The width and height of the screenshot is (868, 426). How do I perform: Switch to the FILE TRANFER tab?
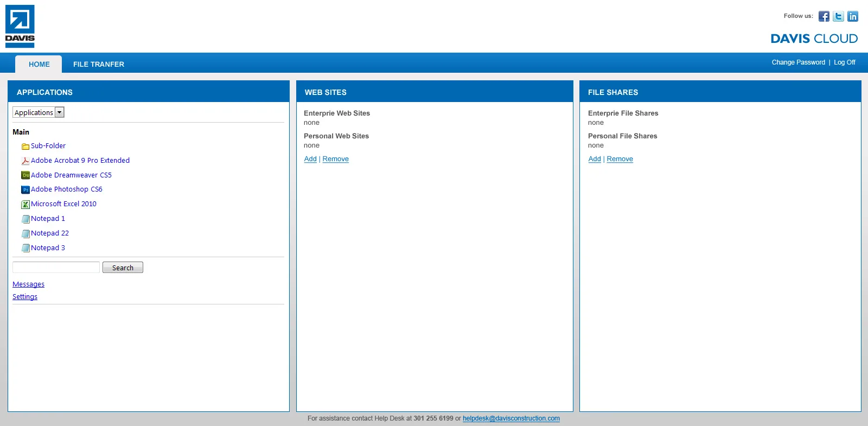pyautogui.click(x=99, y=64)
